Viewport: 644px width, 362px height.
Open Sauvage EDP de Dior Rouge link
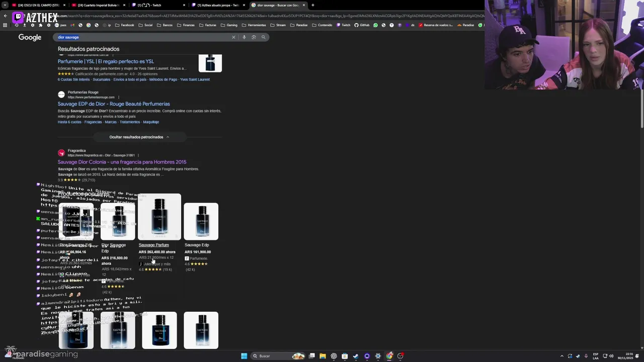(x=114, y=104)
